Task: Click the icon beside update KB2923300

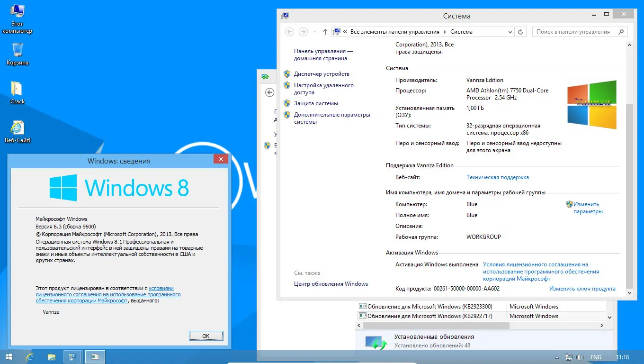Action: click(x=363, y=307)
